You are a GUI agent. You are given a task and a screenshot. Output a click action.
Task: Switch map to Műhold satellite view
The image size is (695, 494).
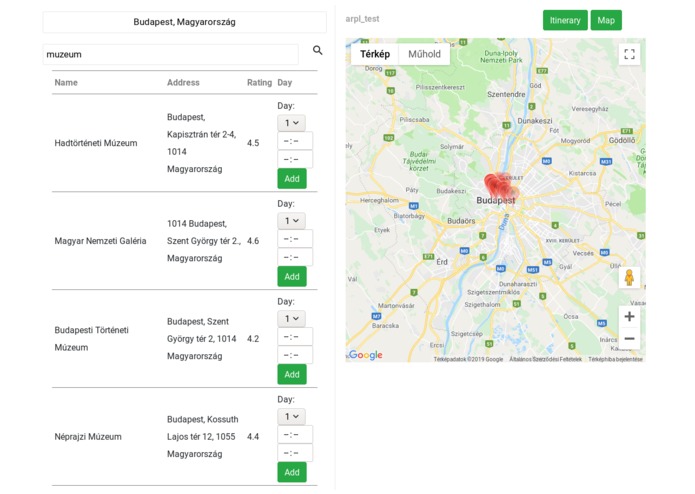424,54
